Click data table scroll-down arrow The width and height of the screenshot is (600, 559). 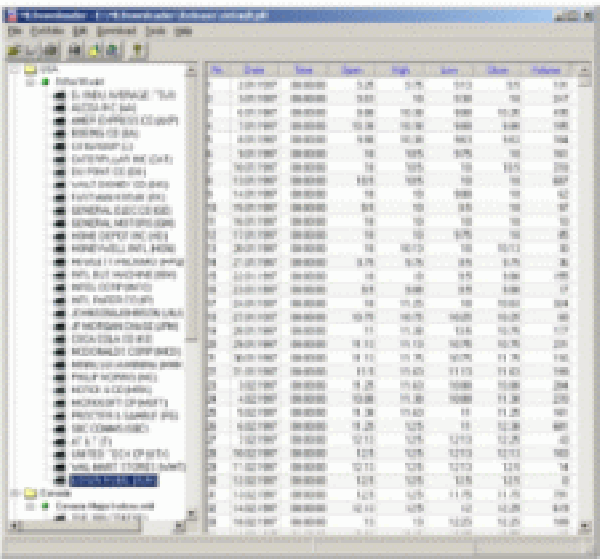(x=584, y=526)
